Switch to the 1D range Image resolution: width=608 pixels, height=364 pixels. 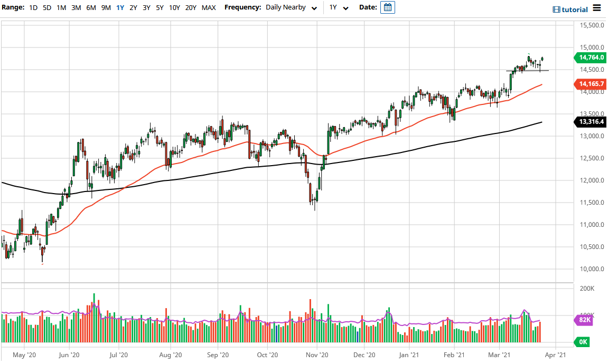click(x=33, y=8)
